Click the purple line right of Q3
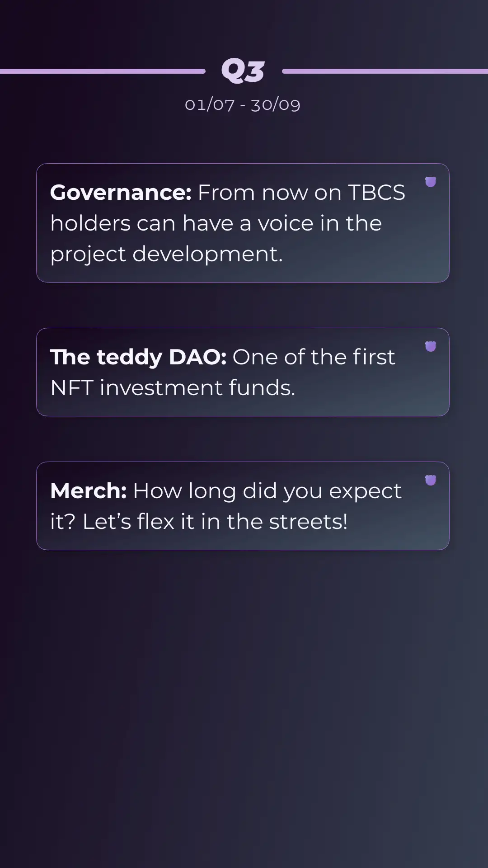This screenshot has width=488, height=868. pos(385,71)
